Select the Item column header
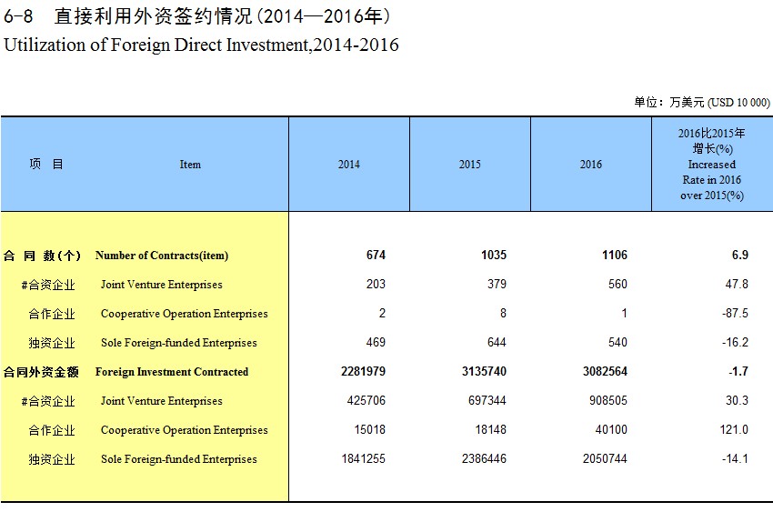 190,165
